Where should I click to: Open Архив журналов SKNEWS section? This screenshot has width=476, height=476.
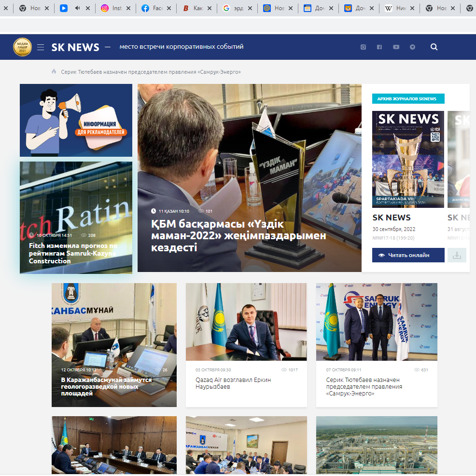pos(408,99)
